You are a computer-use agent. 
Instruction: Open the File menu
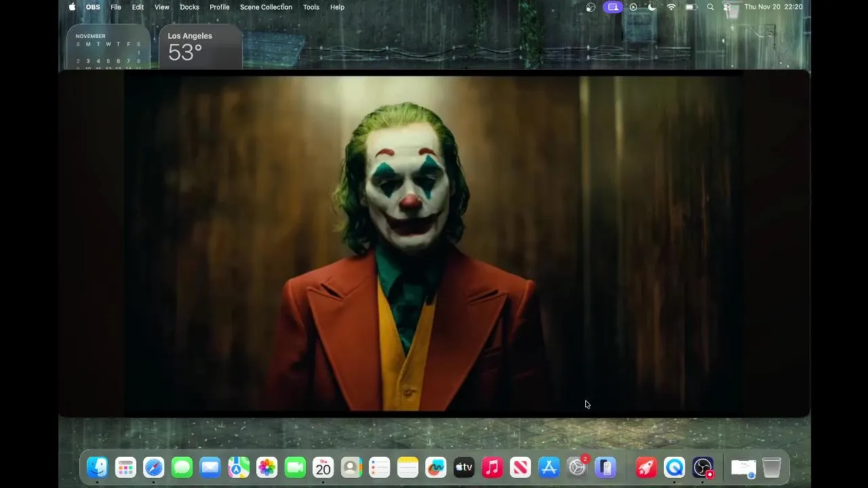[x=116, y=7]
